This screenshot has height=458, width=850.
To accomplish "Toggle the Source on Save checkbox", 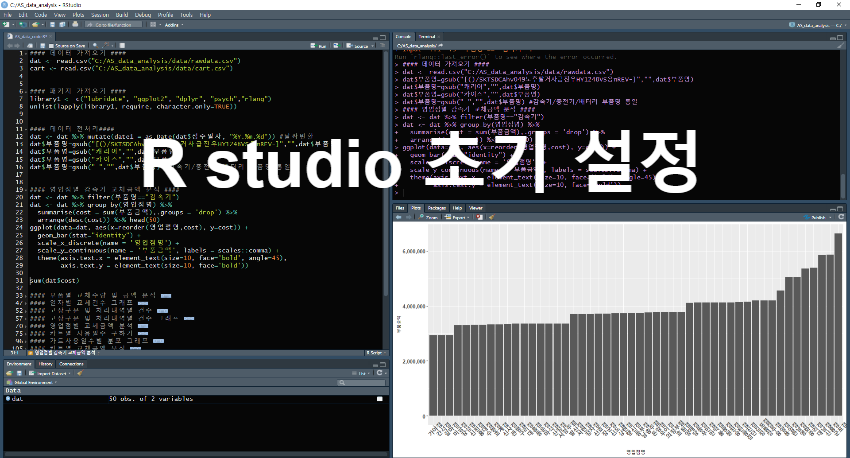I will tap(51, 46).
